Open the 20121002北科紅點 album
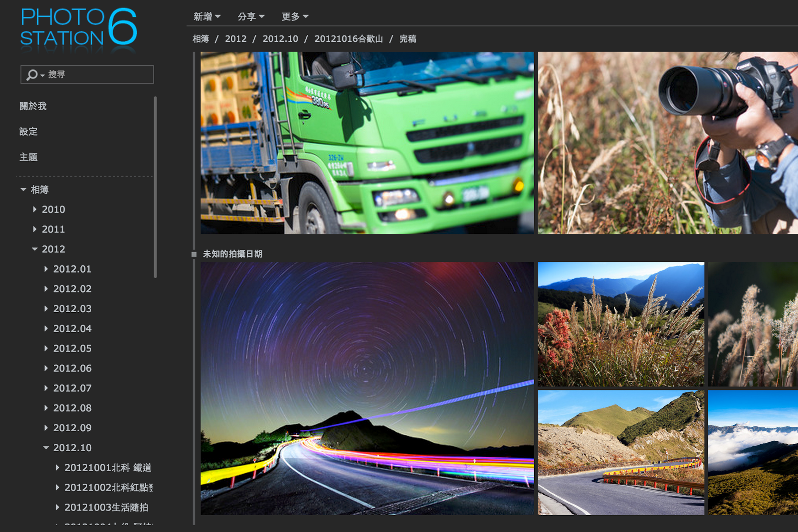This screenshot has width=798, height=532. pos(109,487)
